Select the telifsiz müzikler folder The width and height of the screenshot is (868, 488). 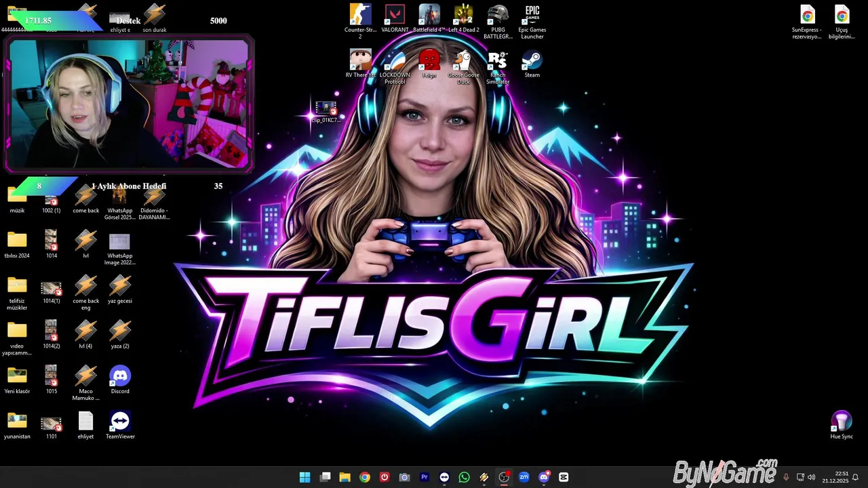click(x=18, y=293)
